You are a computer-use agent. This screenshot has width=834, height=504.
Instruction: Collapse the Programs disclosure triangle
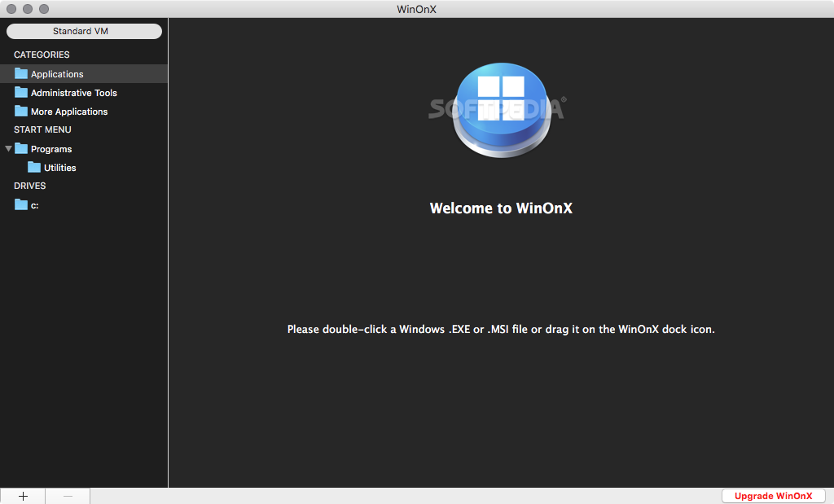pos(8,149)
